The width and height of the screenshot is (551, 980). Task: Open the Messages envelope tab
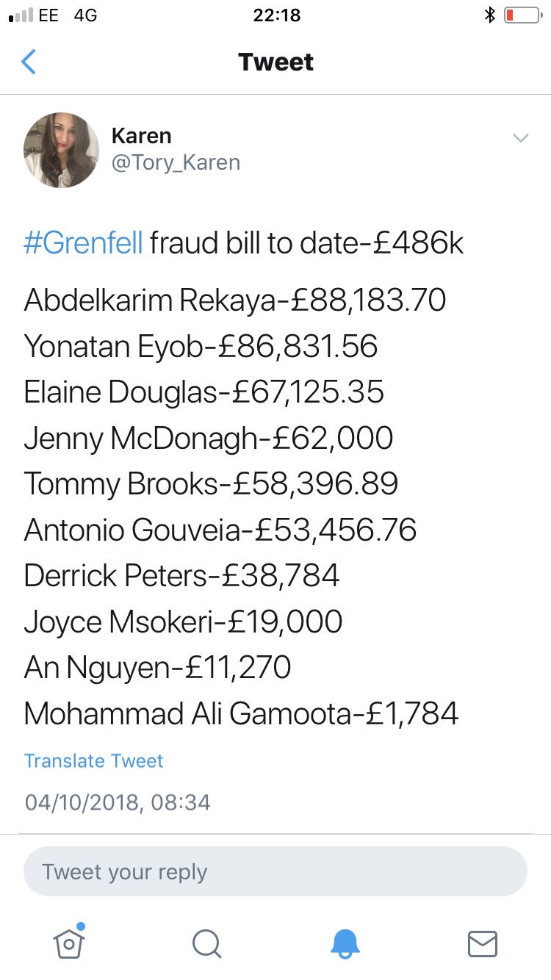click(x=483, y=943)
